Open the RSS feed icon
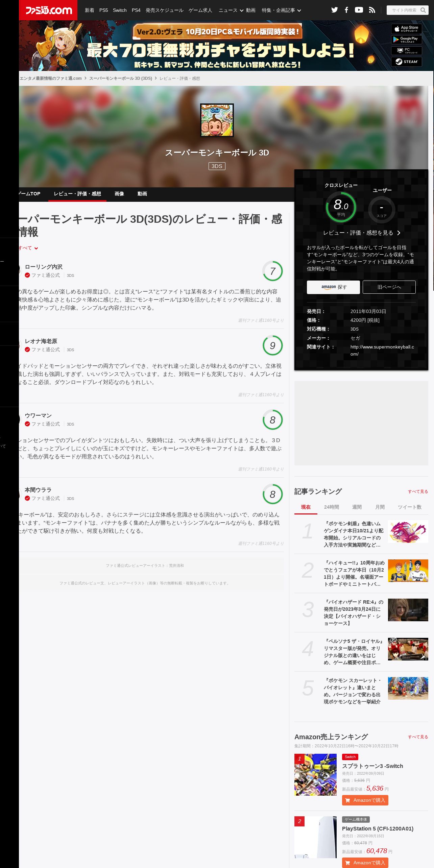Screen dimensions: 434x868 pyautogui.click(x=372, y=10)
